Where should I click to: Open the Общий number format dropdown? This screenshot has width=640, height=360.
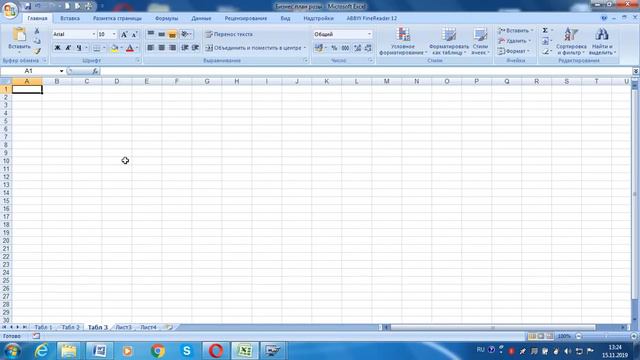tap(369, 34)
